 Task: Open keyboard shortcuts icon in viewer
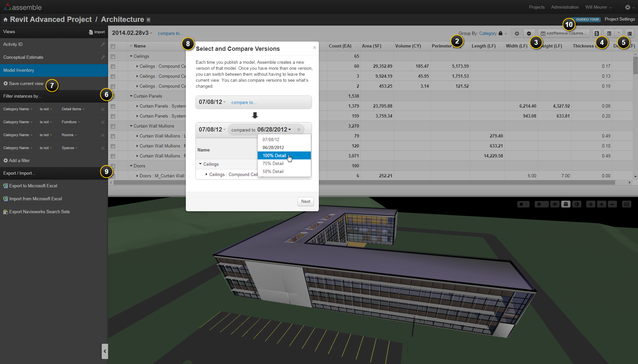point(627,204)
